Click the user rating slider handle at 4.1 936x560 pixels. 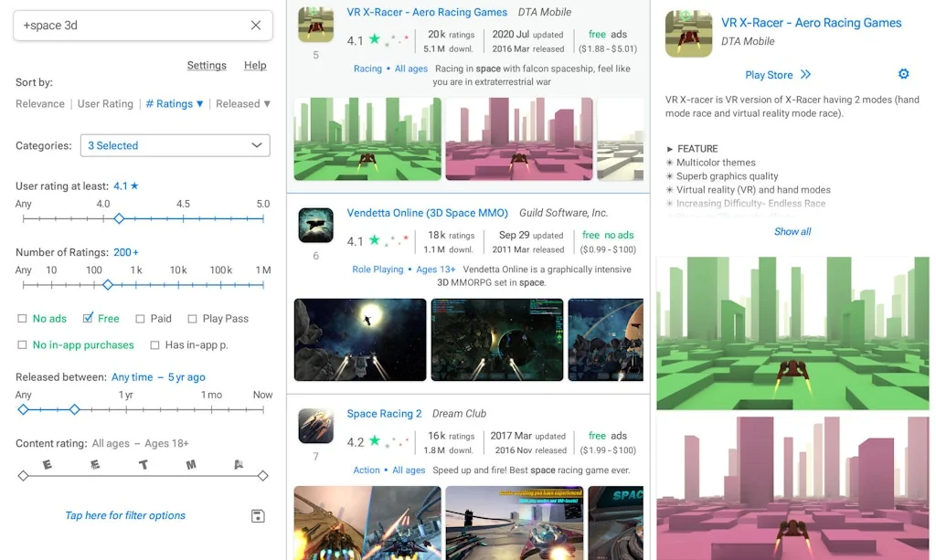click(x=119, y=218)
